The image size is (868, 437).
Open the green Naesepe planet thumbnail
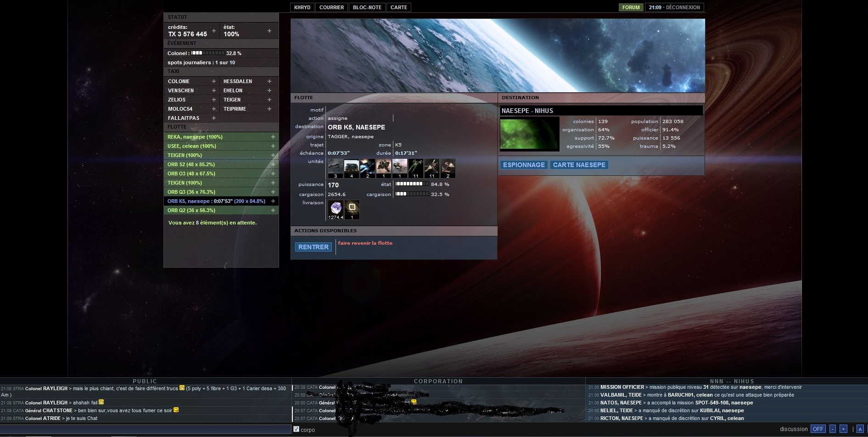point(529,134)
